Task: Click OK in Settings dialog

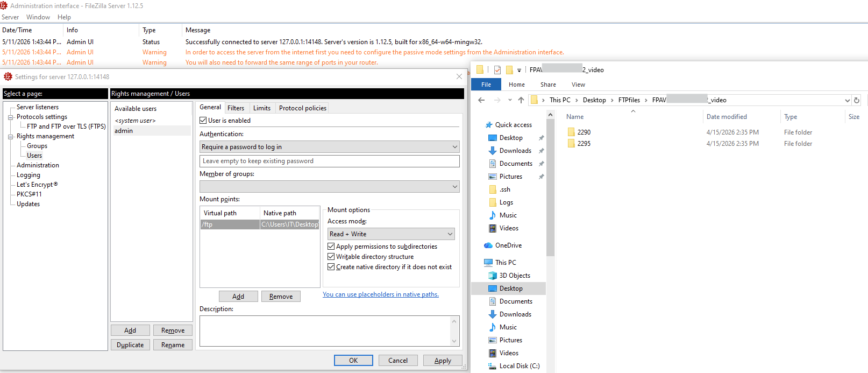Action: pyautogui.click(x=353, y=361)
